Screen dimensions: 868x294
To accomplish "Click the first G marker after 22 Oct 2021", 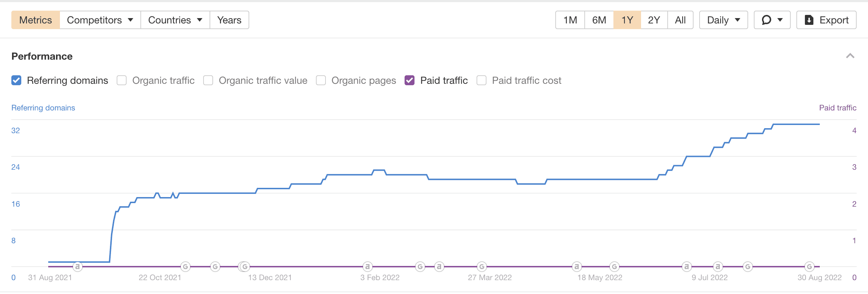I will (x=185, y=266).
